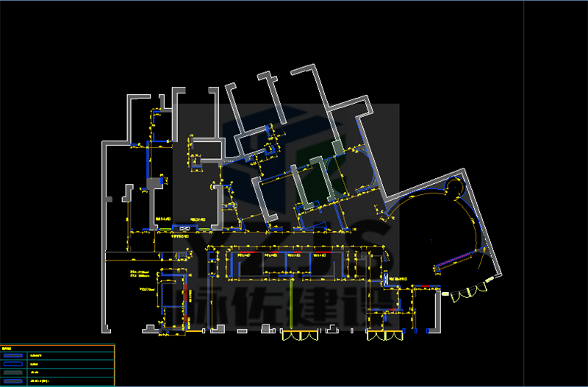Click the orange right border of the legend table
This screenshot has height=387, width=588.
(115, 366)
